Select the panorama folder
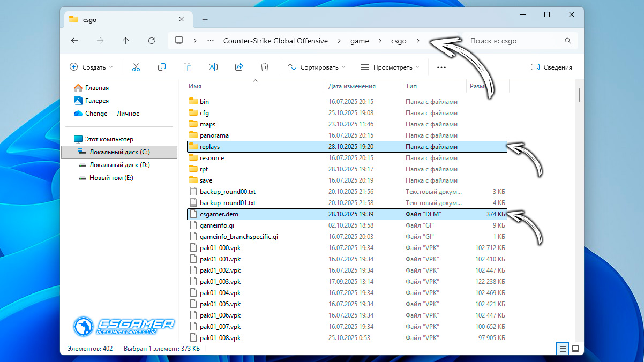 coord(347,135)
